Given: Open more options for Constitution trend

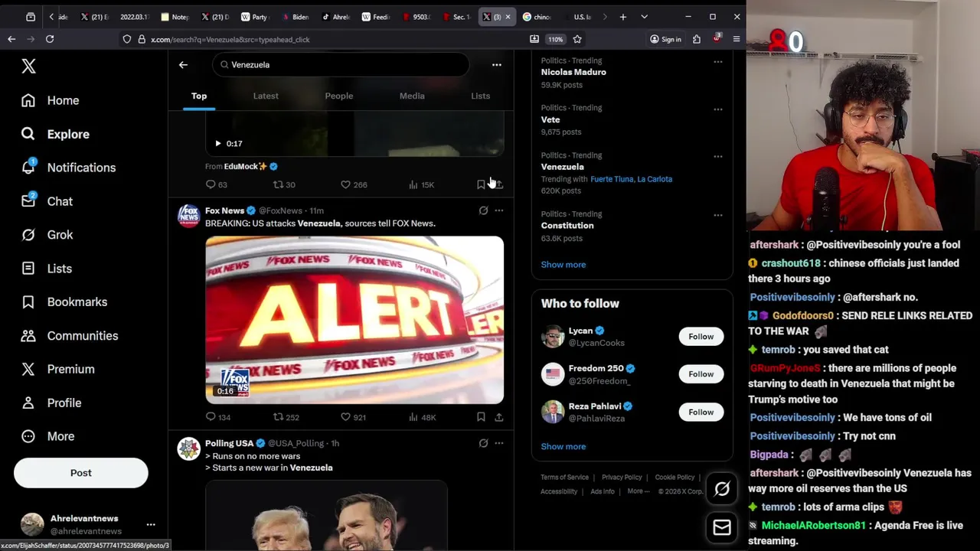Looking at the screenshot, I should coord(717,215).
